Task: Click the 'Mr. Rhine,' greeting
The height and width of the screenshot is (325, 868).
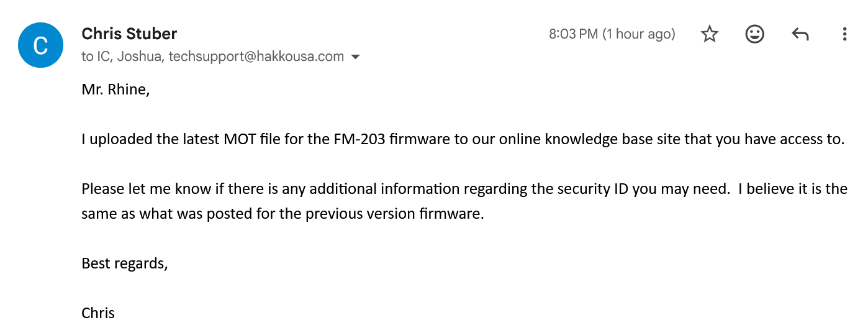Action: coord(115,90)
